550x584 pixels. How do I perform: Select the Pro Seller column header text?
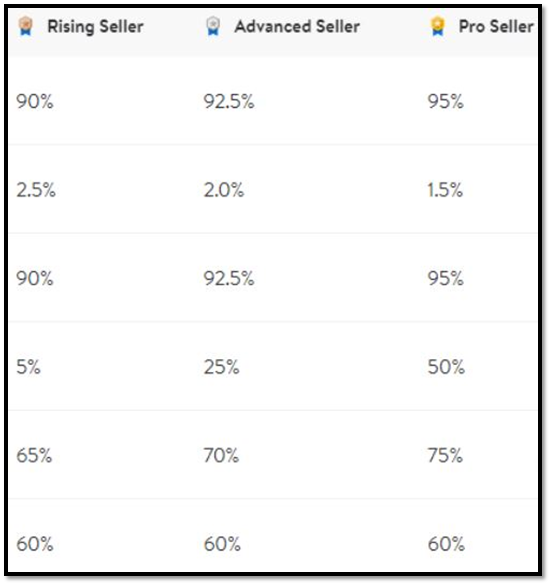(x=496, y=26)
